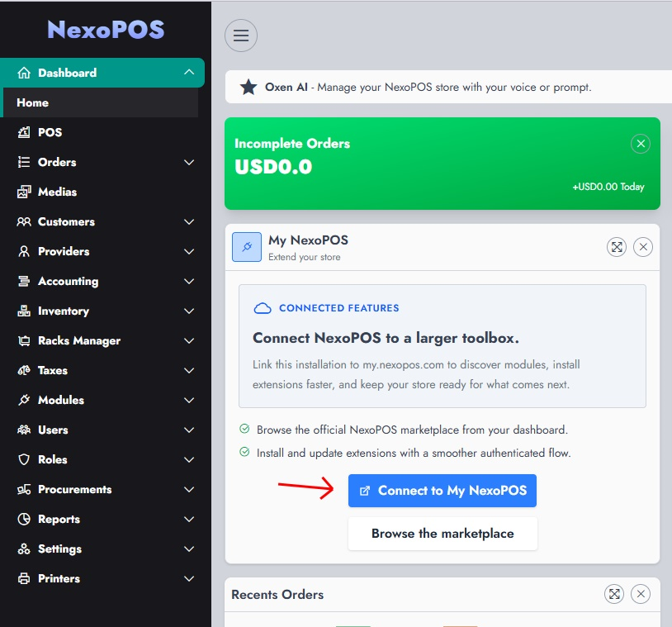
Task: Click the Orders list icon
Action: tap(24, 162)
